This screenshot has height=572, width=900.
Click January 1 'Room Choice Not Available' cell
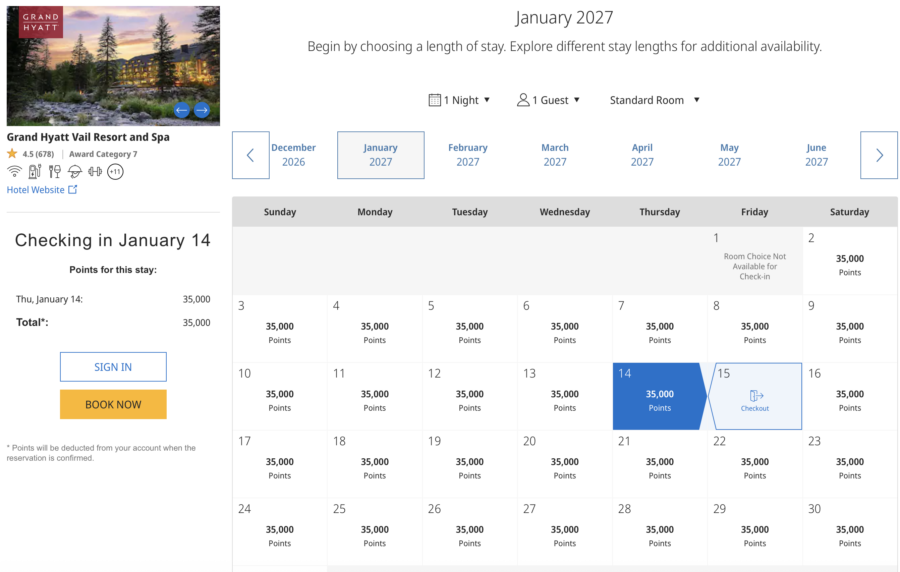(755, 261)
